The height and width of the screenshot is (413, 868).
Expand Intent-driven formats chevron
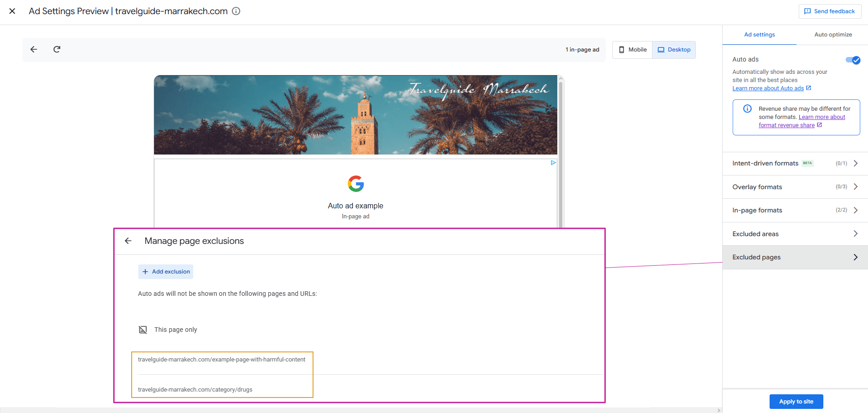tap(856, 163)
